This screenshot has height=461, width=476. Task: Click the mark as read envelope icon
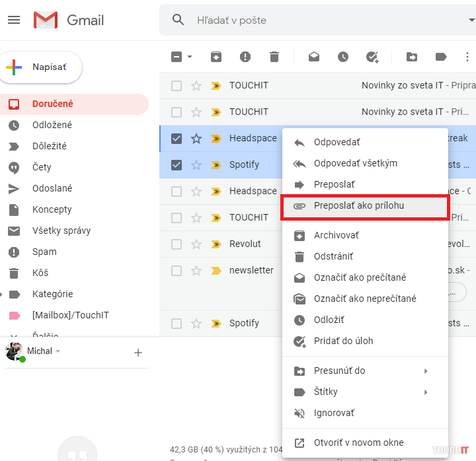coord(314,57)
